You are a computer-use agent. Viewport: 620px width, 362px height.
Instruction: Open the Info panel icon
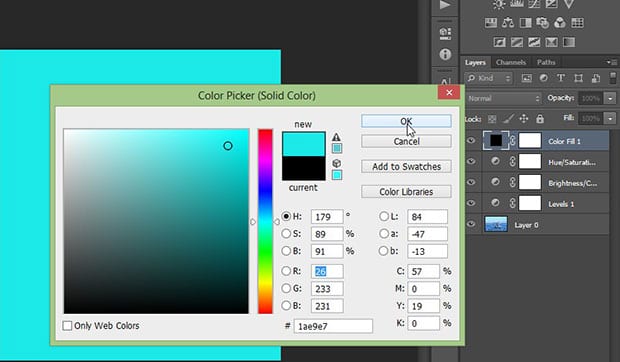(445, 54)
